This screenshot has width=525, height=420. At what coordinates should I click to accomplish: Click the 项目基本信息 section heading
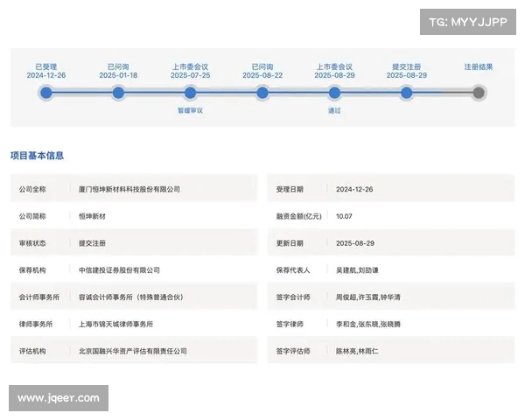click(x=37, y=156)
